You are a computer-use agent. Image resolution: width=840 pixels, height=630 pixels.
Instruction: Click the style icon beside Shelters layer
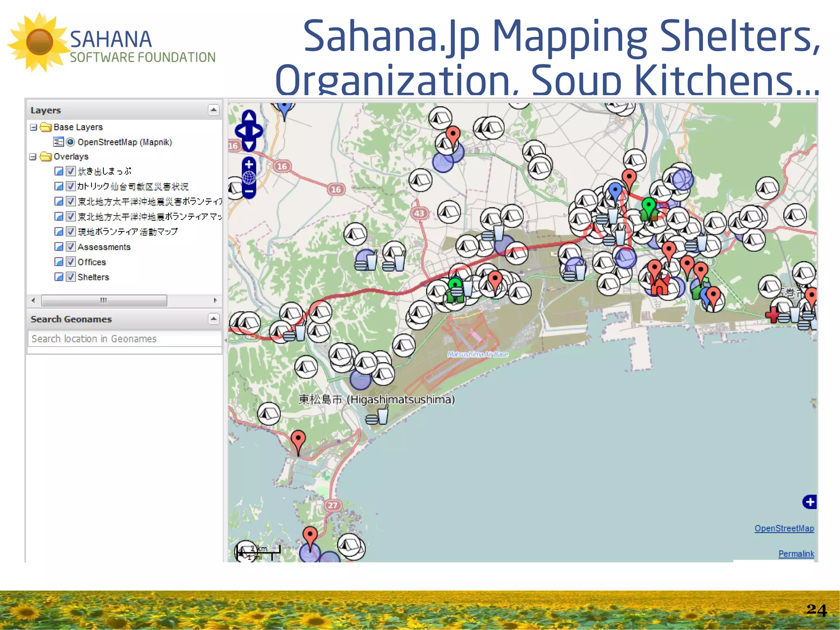point(59,277)
